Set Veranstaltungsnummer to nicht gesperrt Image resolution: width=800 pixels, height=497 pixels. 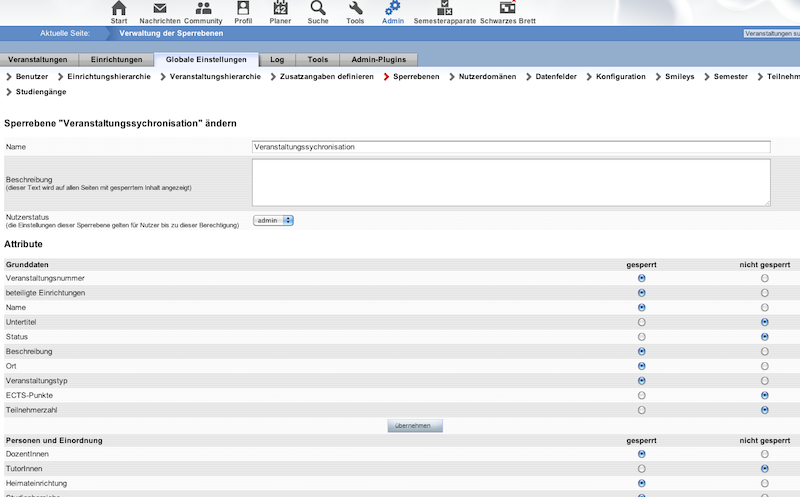click(764, 278)
